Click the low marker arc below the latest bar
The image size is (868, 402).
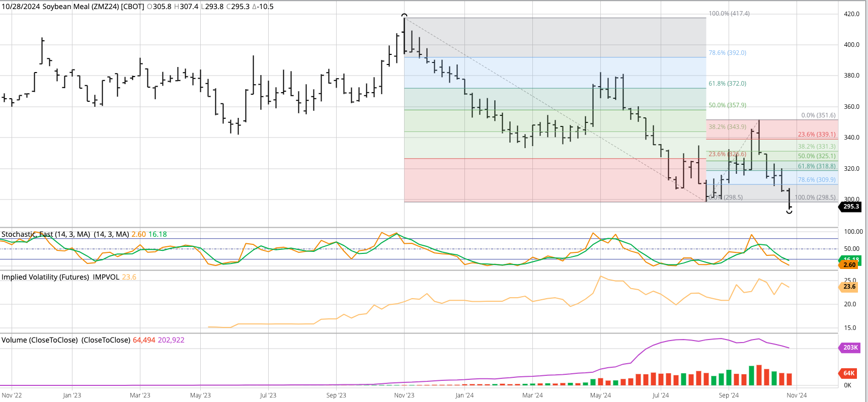pos(789,212)
